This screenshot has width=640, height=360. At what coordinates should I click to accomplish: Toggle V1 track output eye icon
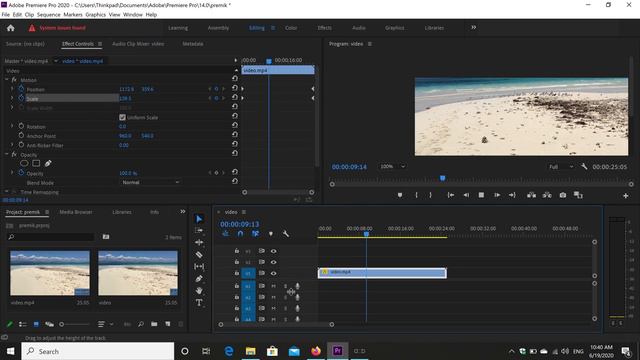273,273
